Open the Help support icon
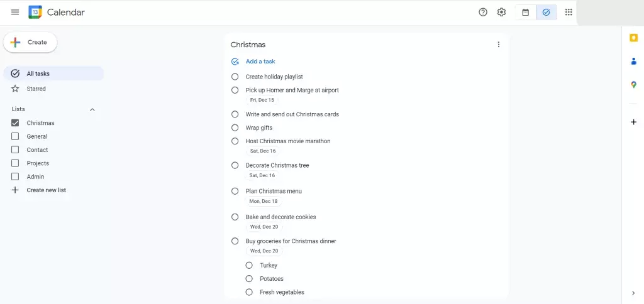This screenshot has width=644, height=304. pyautogui.click(x=483, y=12)
